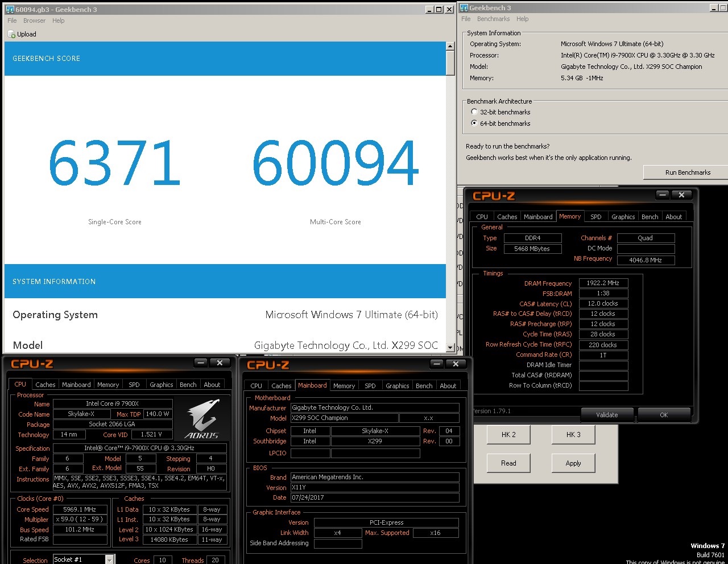Click the Multiplier value x 59.0

click(80, 519)
